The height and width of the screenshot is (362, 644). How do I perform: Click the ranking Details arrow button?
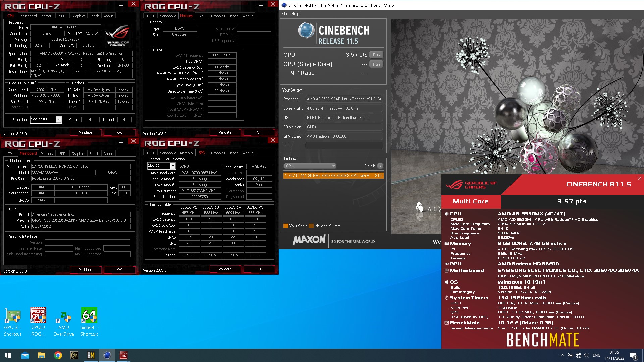click(x=380, y=166)
